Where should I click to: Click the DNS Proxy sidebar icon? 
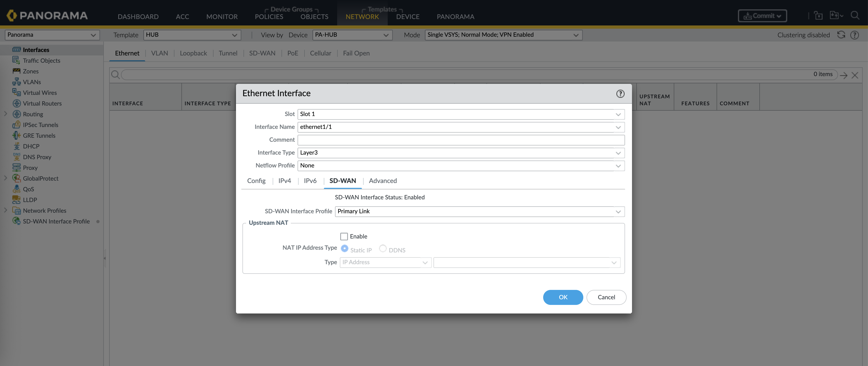[16, 157]
